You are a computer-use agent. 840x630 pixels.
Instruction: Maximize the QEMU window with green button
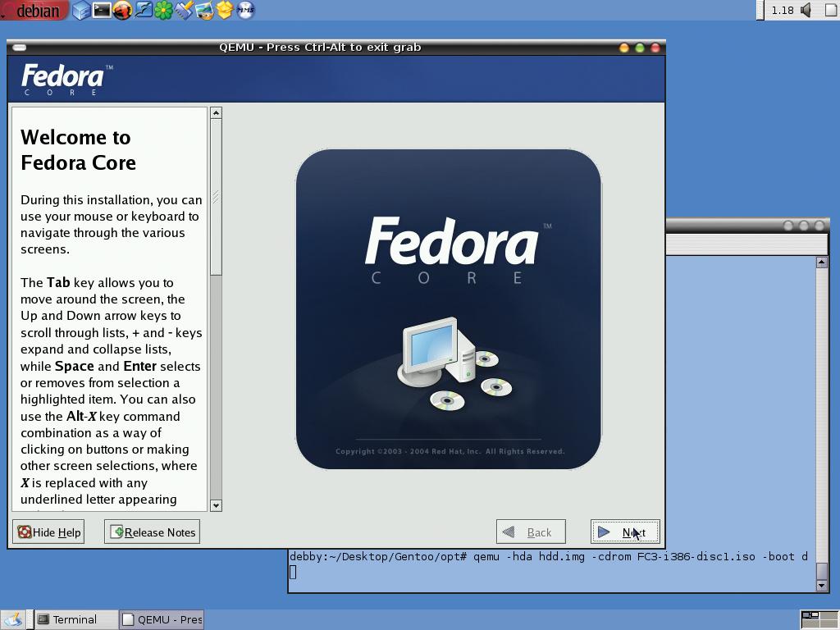tap(640, 48)
